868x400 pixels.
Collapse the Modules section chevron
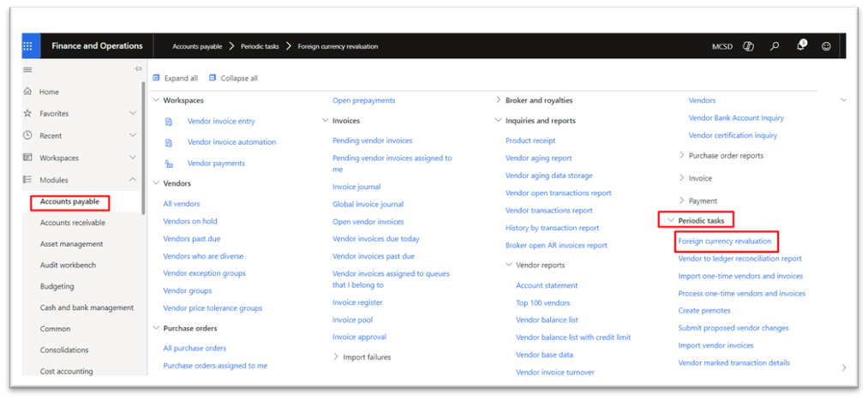tap(132, 179)
